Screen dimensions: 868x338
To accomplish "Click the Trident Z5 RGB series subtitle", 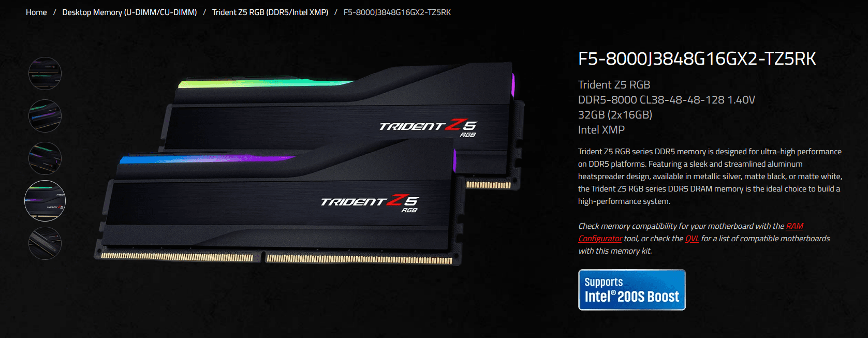I will click(614, 85).
